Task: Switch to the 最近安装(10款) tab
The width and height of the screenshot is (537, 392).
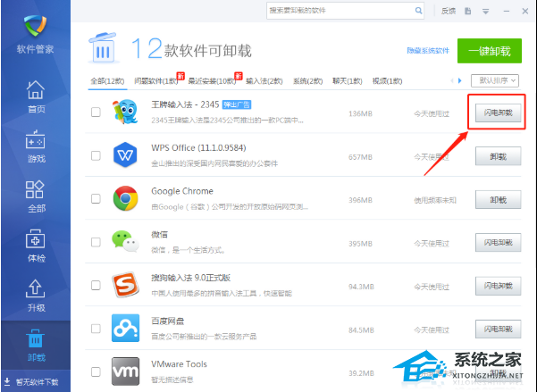Action: click(x=212, y=81)
